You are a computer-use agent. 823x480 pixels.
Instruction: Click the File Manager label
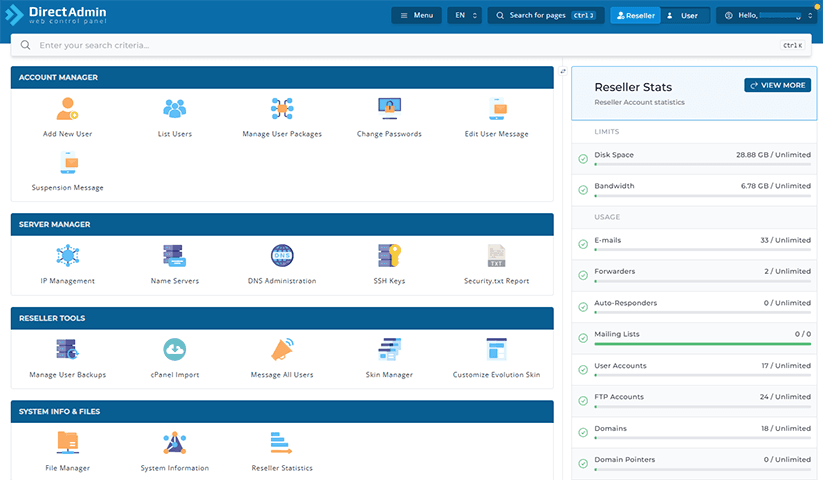[68, 468]
